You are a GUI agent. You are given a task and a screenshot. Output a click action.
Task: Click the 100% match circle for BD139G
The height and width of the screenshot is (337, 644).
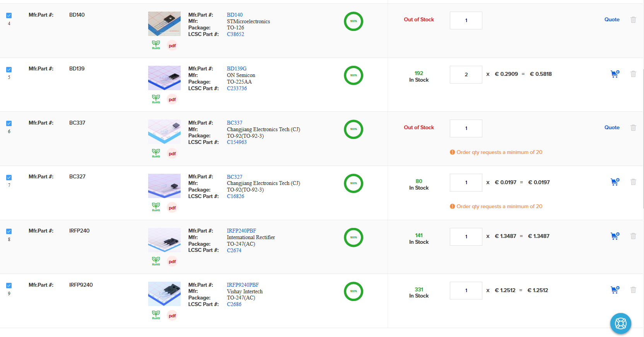coord(353,75)
